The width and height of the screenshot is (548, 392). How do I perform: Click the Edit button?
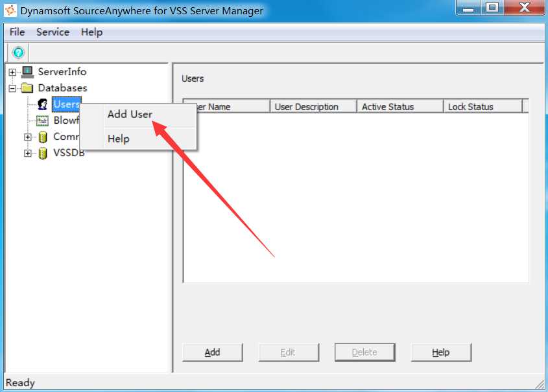[289, 352]
